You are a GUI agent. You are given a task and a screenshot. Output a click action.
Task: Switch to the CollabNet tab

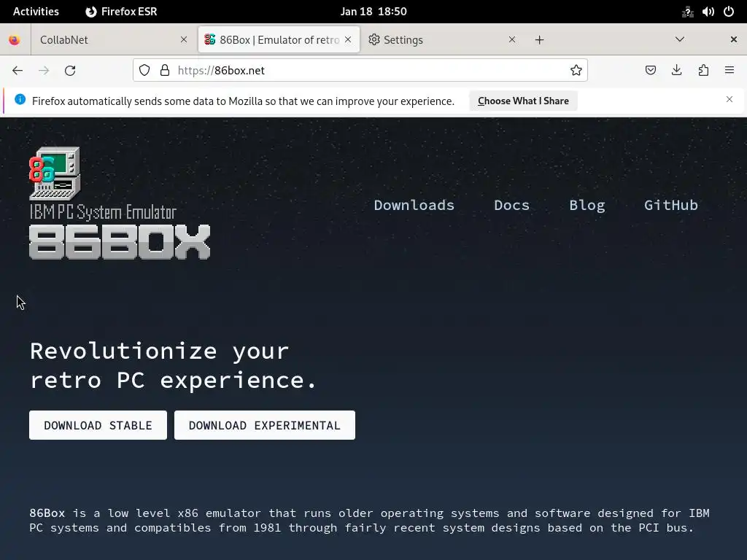[x=113, y=40]
